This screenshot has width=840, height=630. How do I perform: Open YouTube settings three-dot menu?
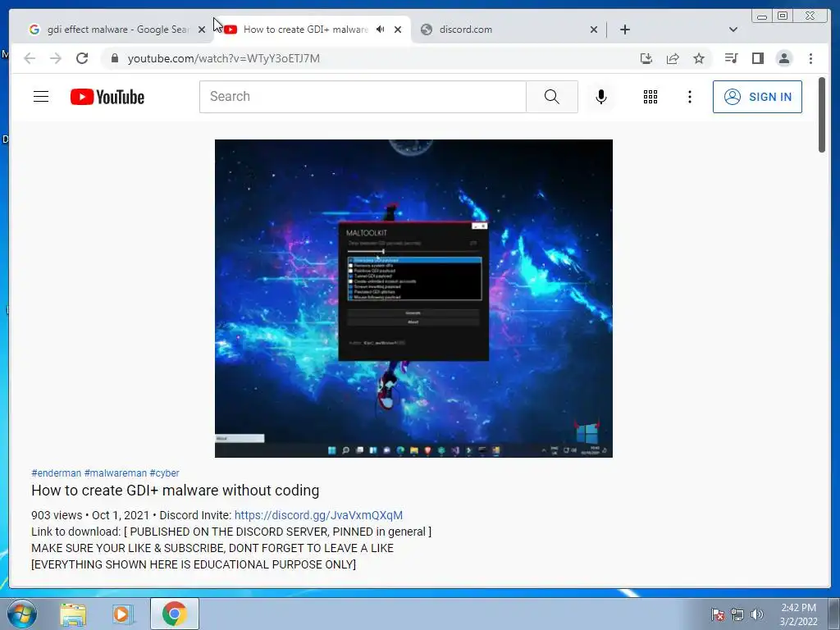[x=690, y=97]
